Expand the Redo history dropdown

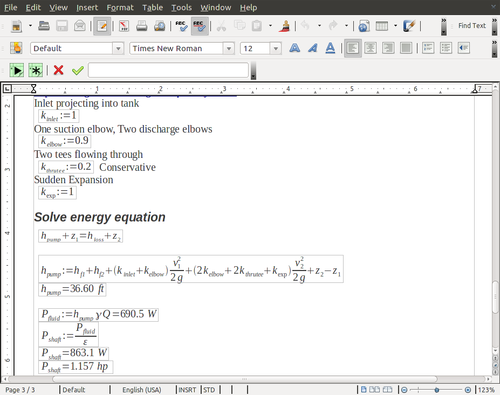[346, 26]
